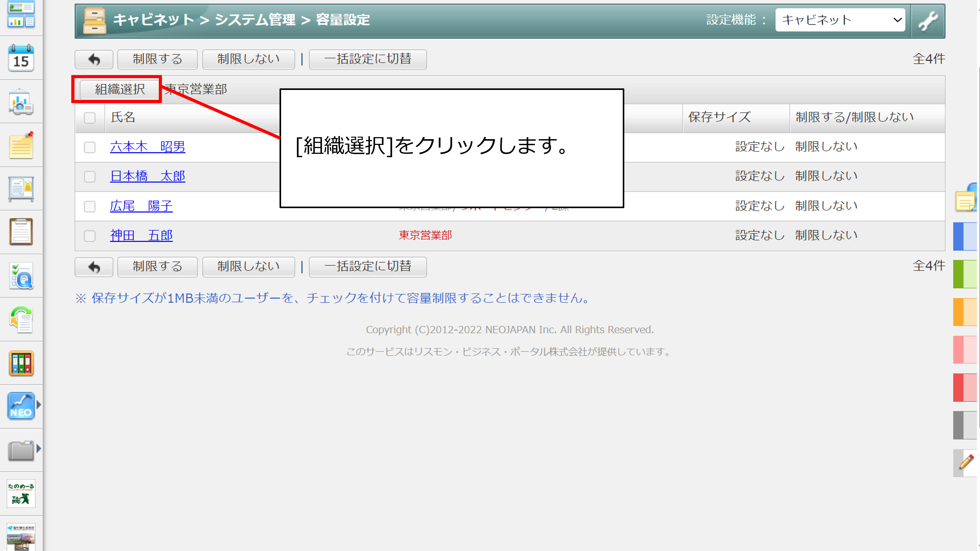Open the yellow sticky note sidebar icon
This screenshot has height=551, width=980.
coord(21,146)
